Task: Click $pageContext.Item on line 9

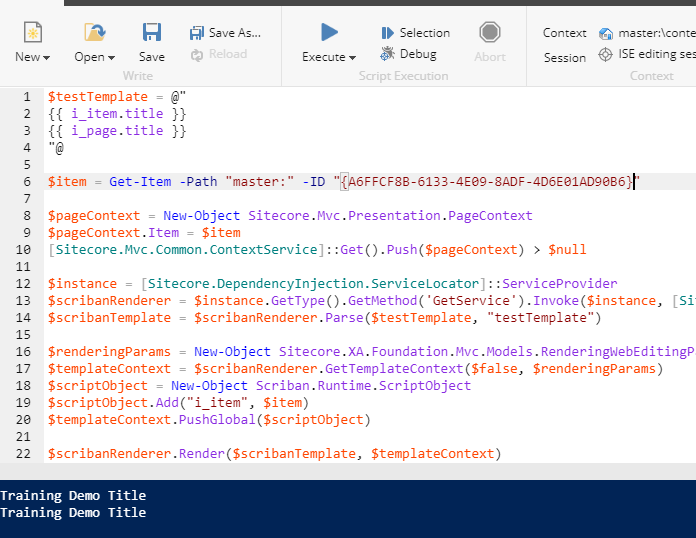Action: coord(114,233)
